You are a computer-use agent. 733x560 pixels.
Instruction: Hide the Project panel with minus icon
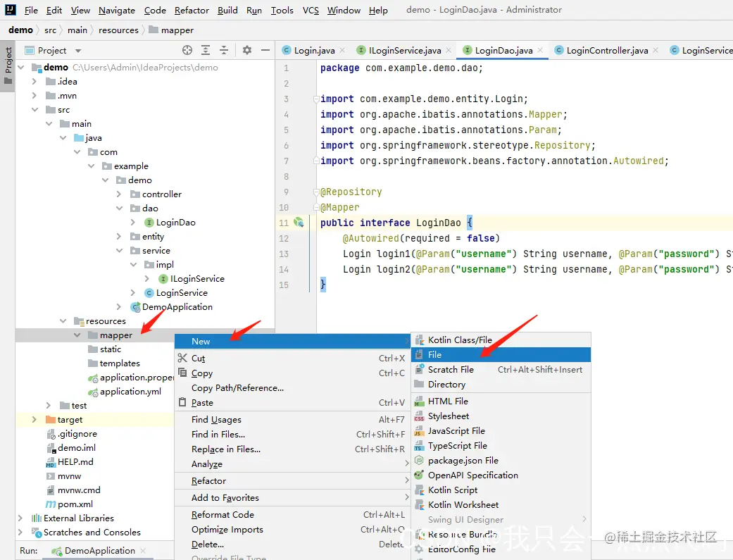pyautogui.click(x=265, y=50)
